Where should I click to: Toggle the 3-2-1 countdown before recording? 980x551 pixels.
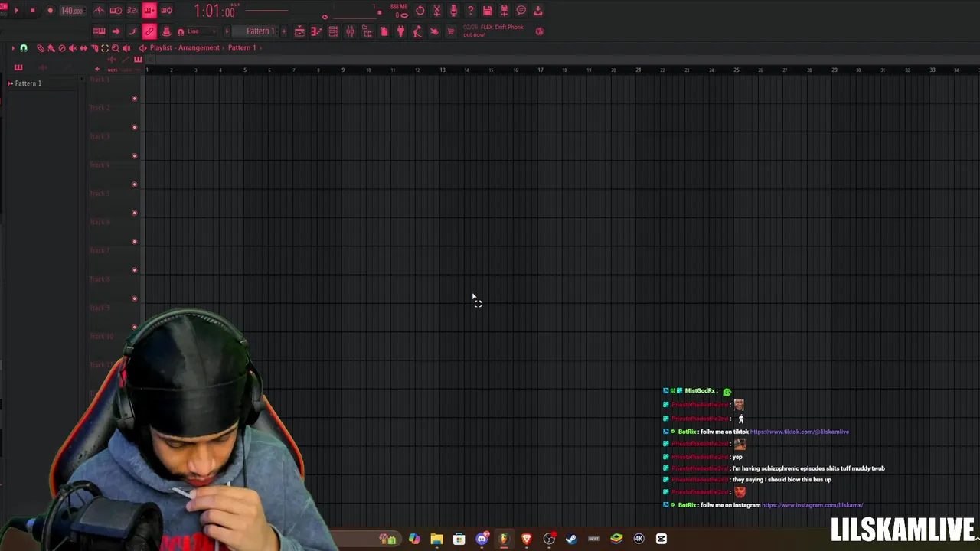pyautogui.click(x=132, y=11)
